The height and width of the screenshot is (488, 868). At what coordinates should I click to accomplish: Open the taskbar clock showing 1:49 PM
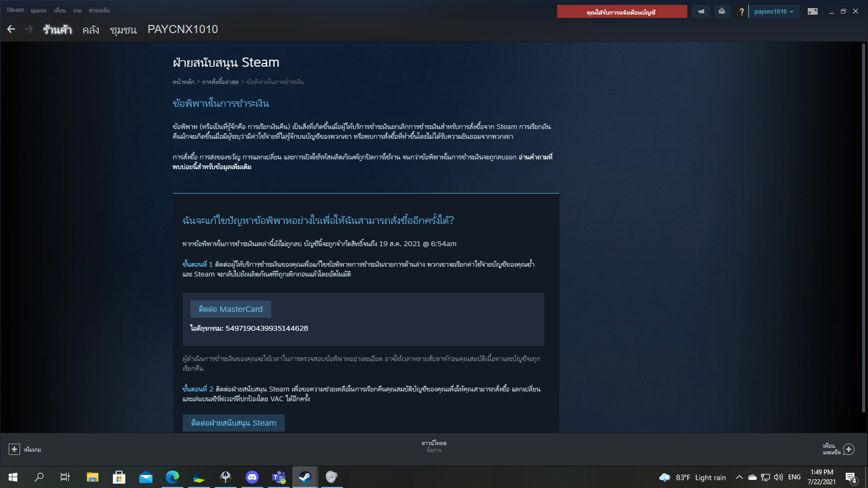pyautogui.click(x=822, y=477)
